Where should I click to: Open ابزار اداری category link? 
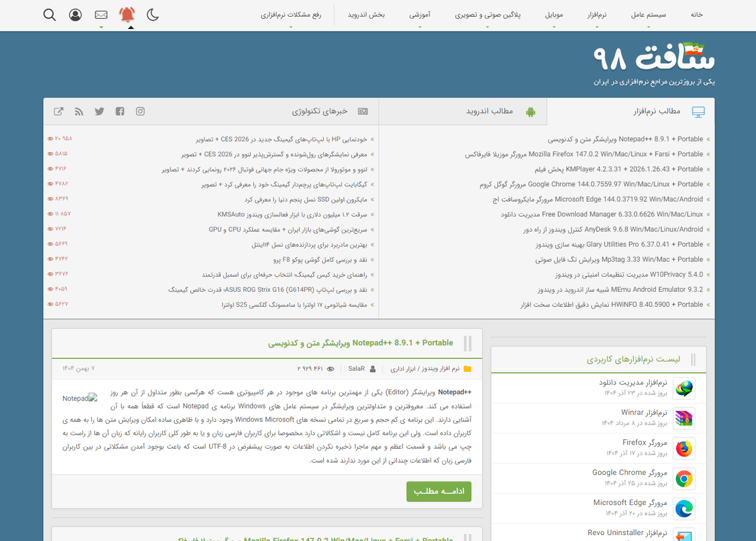(x=404, y=369)
